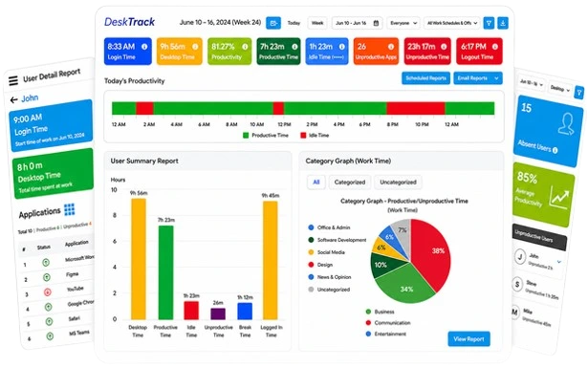Screen dimensions: 588x388
Task: Switch to the All category tab
Action: click(x=316, y=183)
